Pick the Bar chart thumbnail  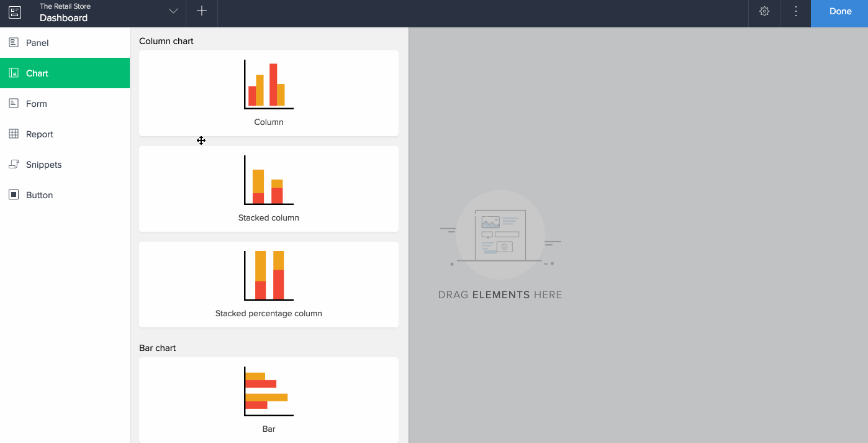click(x=269, y=400)
